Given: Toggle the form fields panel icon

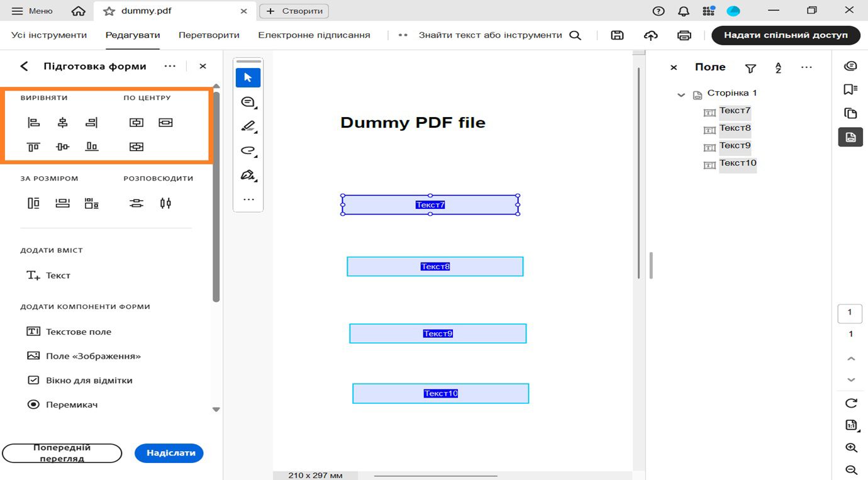Looking at the screenshot, I should pos(850,137).
